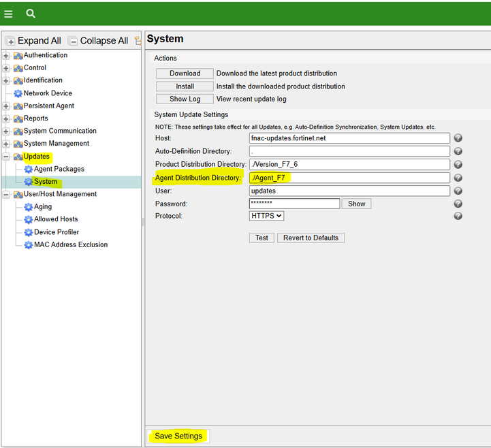This screenshot has height=448, width=491.
Task: Click the Revert to Defaults button
Action: [311, 238]
